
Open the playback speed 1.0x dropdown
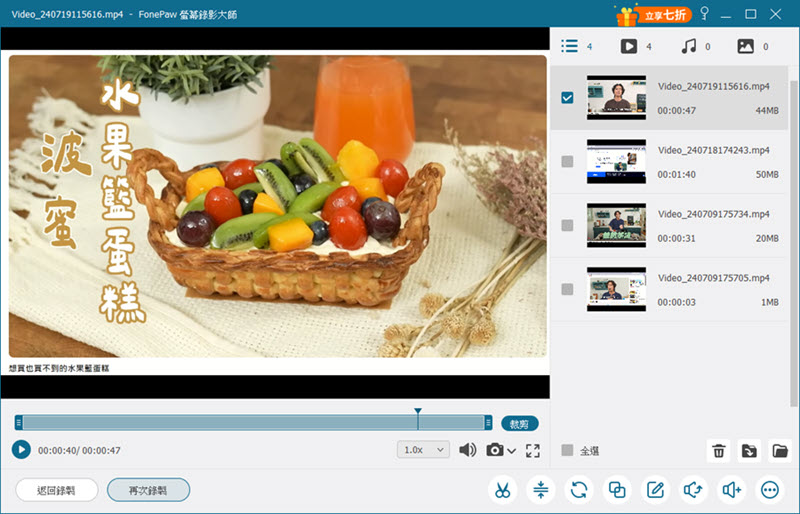(423, 450)
